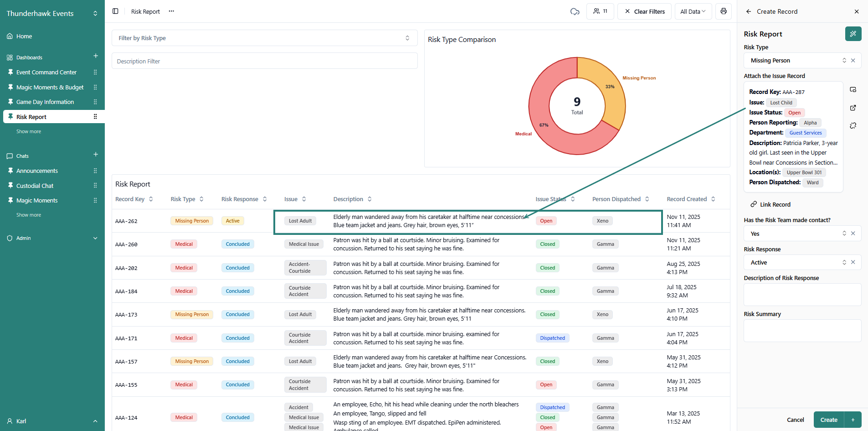Go to Custodial Chat in sidebar
Viewport: 868px width, 431px height.
pos(35,186)
